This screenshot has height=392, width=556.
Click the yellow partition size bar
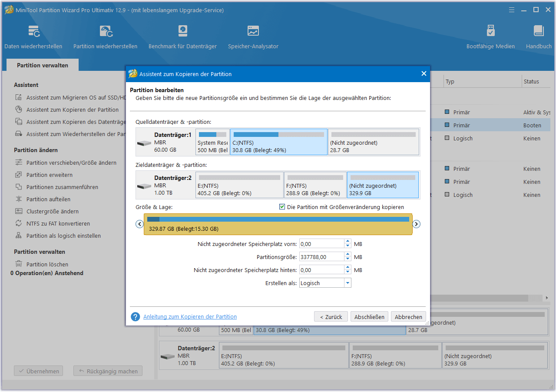(x=278, y=224)
